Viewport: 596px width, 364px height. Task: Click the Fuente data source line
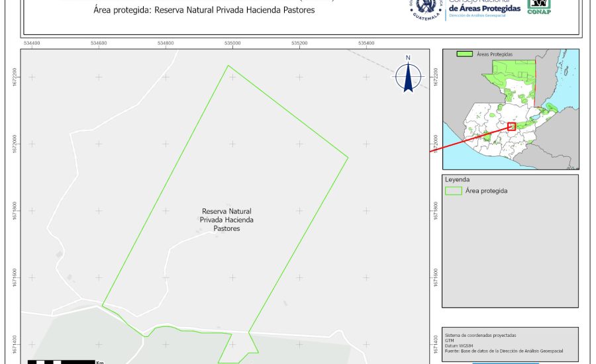click(x=504, y=351)
